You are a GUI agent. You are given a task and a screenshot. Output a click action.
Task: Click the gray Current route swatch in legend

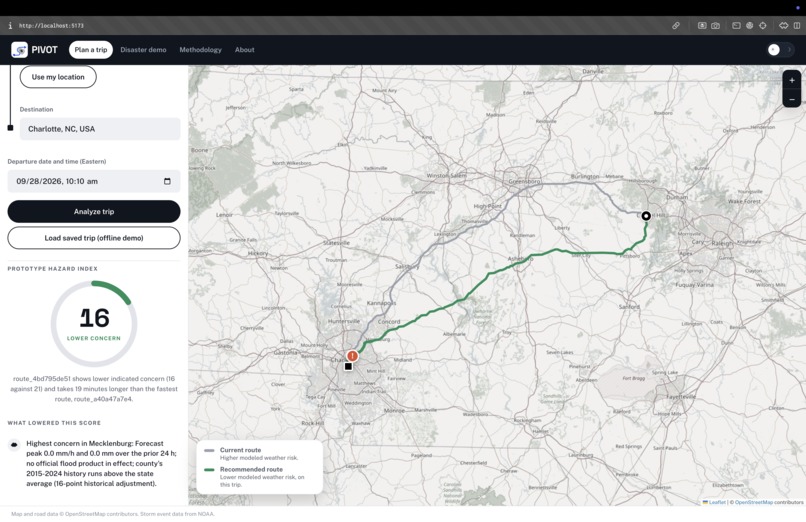coord(209,451)
